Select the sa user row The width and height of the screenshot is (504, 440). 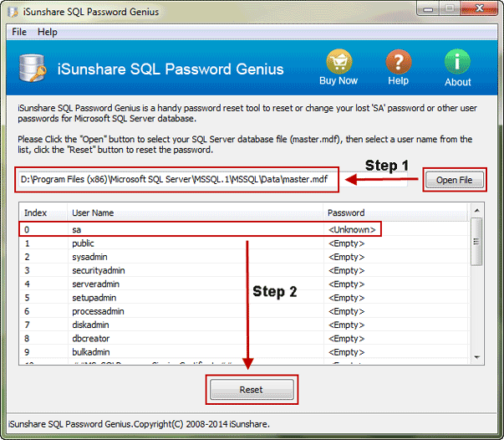[x=244, y=230]
